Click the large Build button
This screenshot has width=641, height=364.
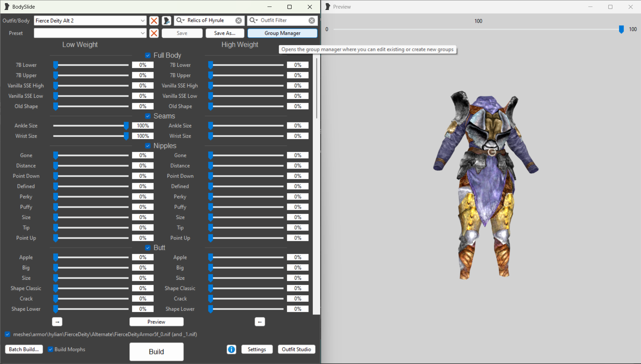click(x=156, y=352)
